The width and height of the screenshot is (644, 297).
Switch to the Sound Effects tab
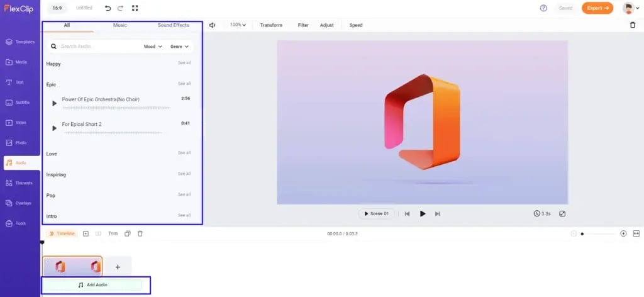173,25
